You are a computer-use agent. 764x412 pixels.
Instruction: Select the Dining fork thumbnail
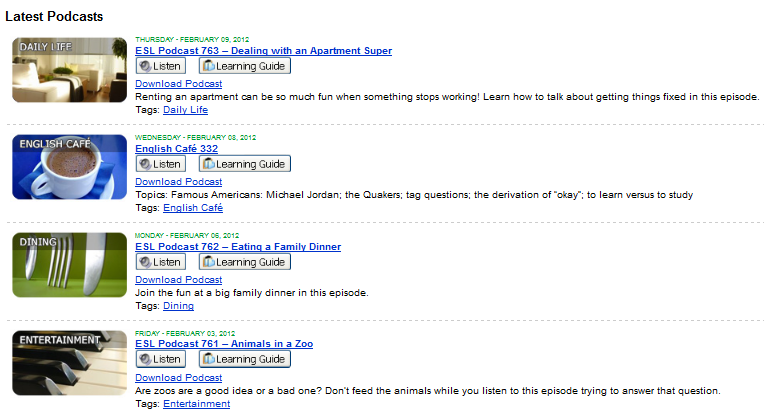tap(70, 265)
